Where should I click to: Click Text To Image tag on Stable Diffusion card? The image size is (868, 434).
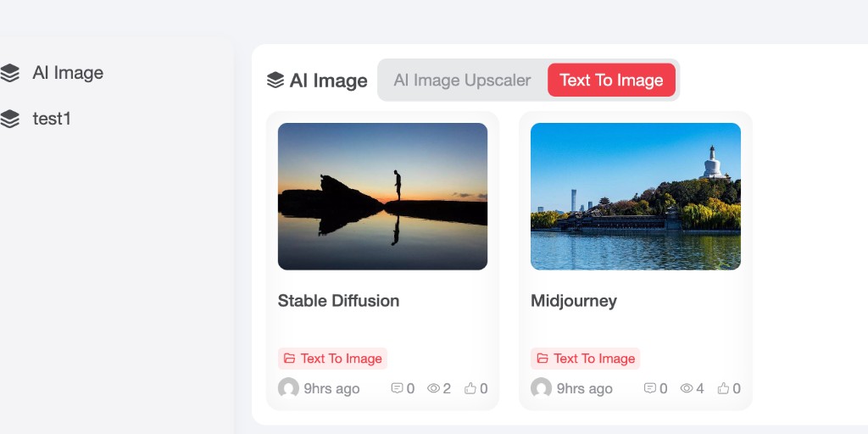[332, 359]
